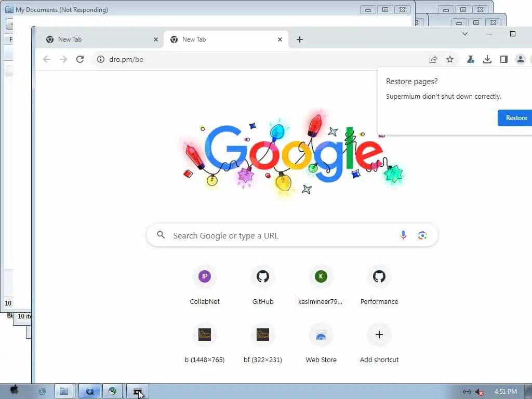532x399 pixels.
Task: Open the GitHub shortcut
Action: (263, 286)
